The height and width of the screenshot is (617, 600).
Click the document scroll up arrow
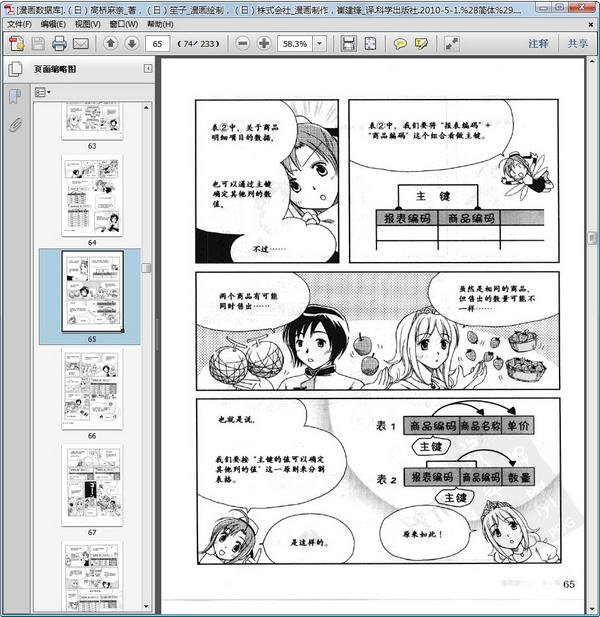point(591,61)
